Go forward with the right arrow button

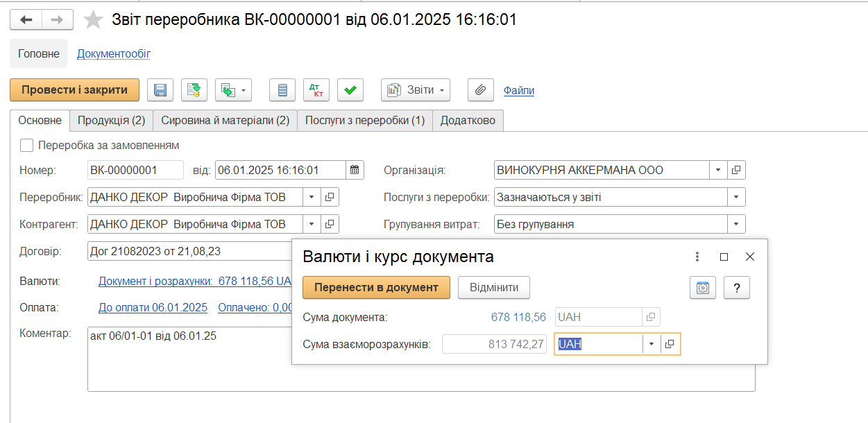(x=58, y=19)
